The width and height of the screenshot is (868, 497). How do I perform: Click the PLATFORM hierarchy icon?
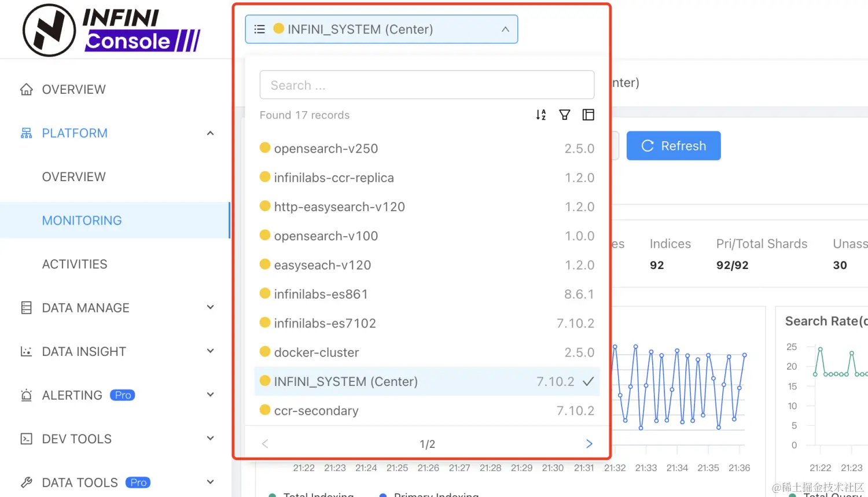click(x=27, y=133)
